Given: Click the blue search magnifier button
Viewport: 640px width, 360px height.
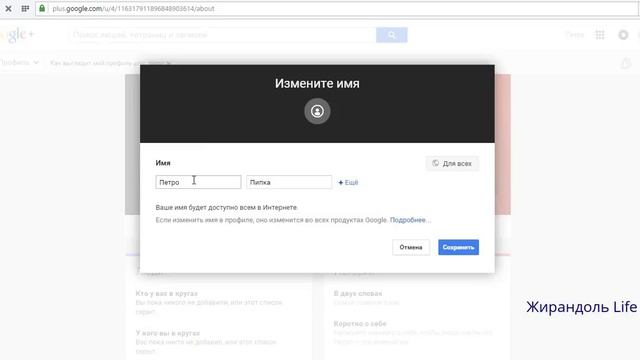Looking at the screenshot, I should [391, 35].
